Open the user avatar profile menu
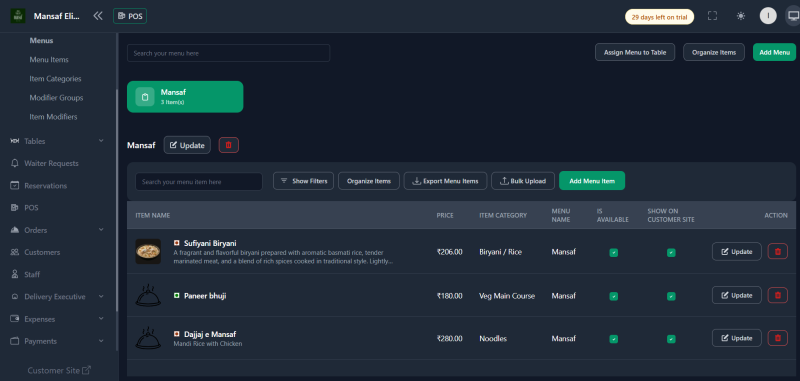Viewport: 800px width, 381px height. 768,16
